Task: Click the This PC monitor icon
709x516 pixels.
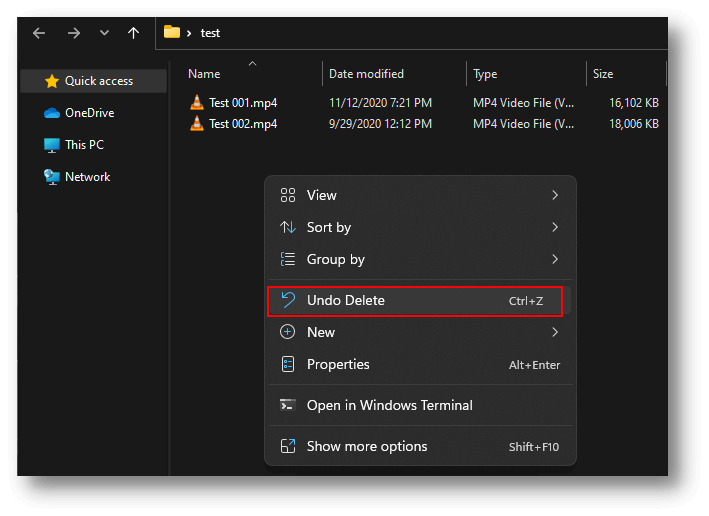Action: pyautogui.click(x=52, y=145)
